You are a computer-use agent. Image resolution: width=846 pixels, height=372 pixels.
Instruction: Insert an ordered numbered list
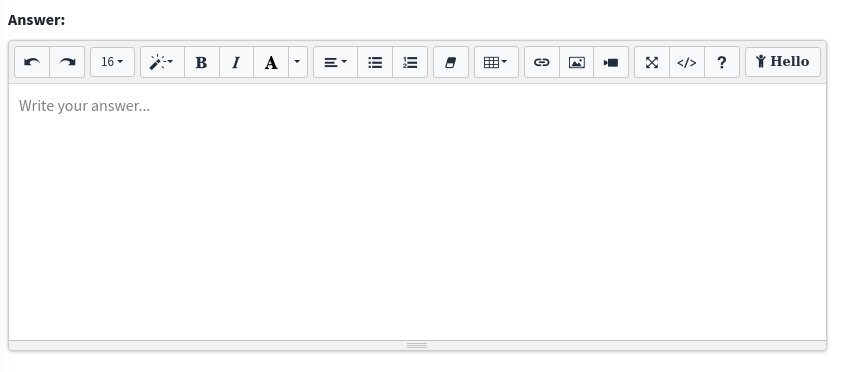[x=410, y=62]
